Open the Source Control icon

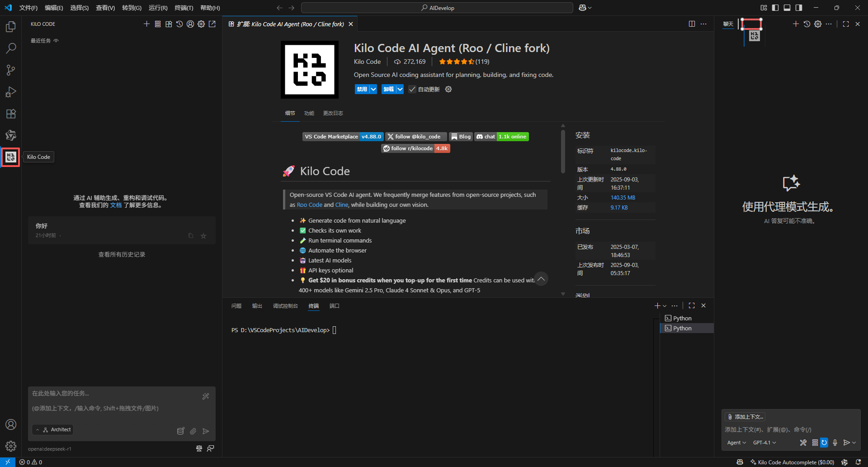[x=11, y=70]
